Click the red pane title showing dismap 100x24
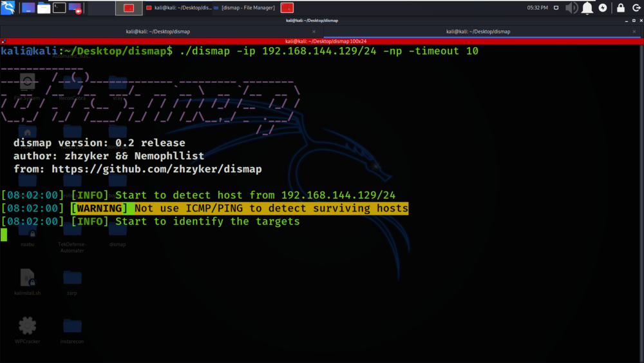Screen dimensions: 644x363 coord(326,41)
